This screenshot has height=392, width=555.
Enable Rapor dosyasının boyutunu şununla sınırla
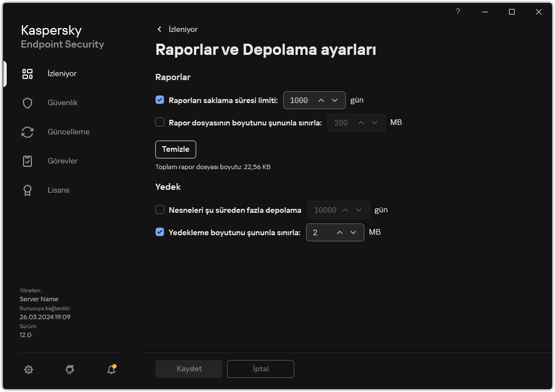(x=159, y=122)
